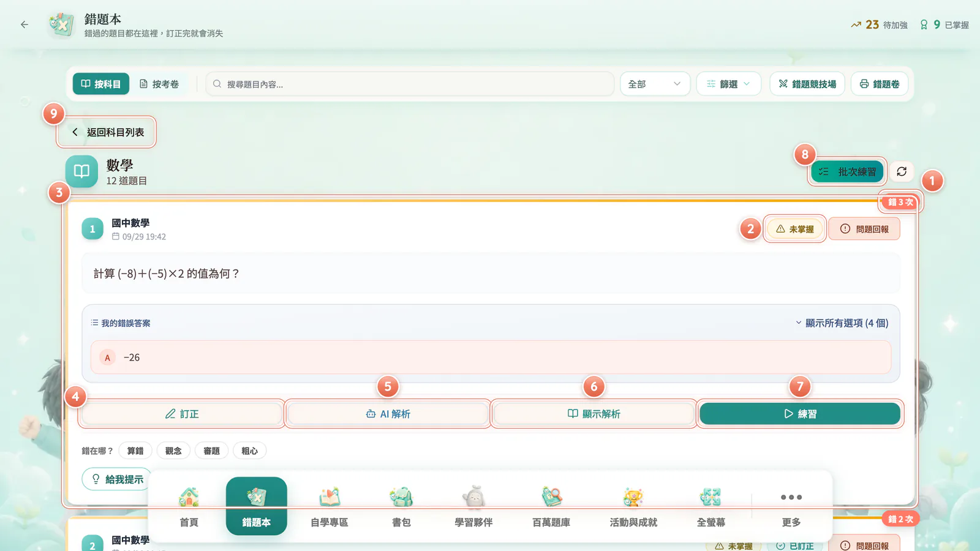The image size is (980, 551).
Task: Toggle 已訂正 on question 2
Action: (x=795, y=545)
